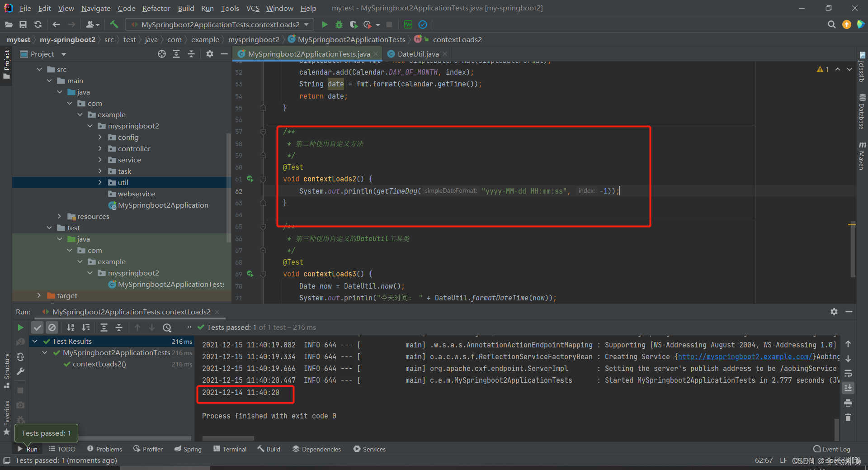
Task: Open the myspringboot2.example.com link in console
Action: click(744, 356)
